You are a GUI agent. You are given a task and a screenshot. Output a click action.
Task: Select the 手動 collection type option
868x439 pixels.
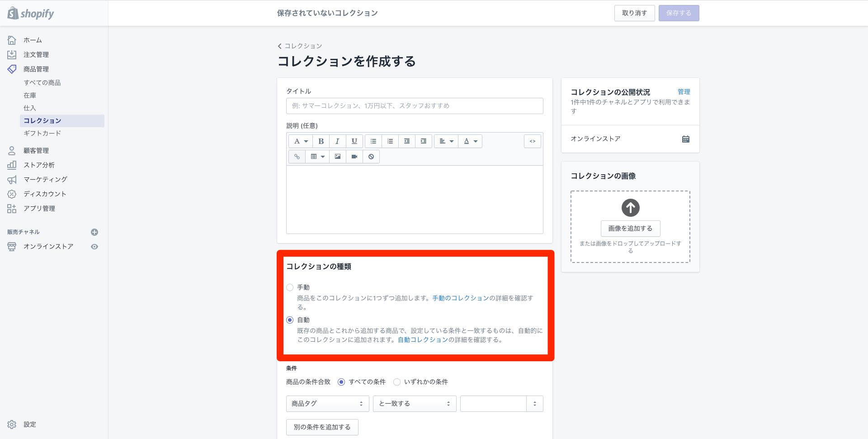coord(290,287)
